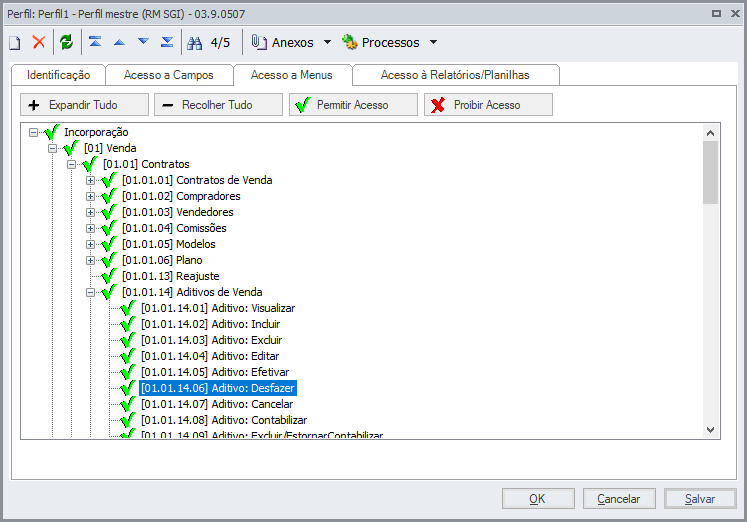Screen dimensions: 747x522
Task: Click the Expandir Tudo button
Action: tap(84, 105)
